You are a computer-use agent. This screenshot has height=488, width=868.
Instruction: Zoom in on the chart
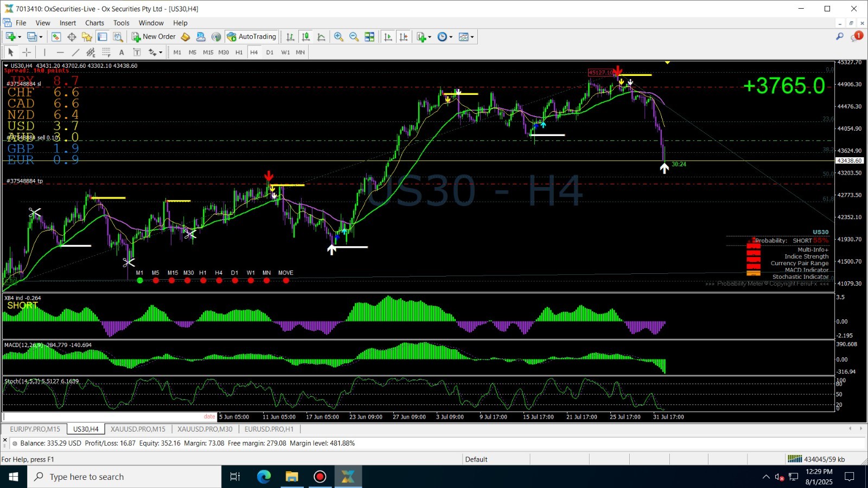[339, 37]
